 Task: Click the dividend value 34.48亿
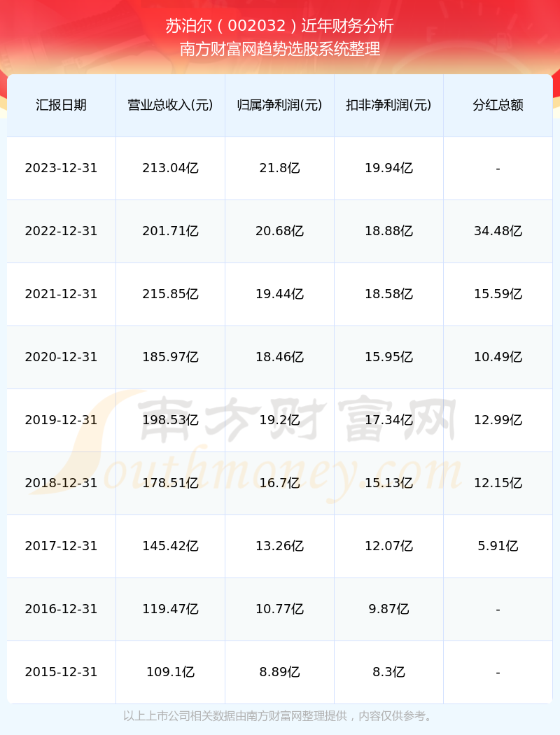click(x=498, y=231)
